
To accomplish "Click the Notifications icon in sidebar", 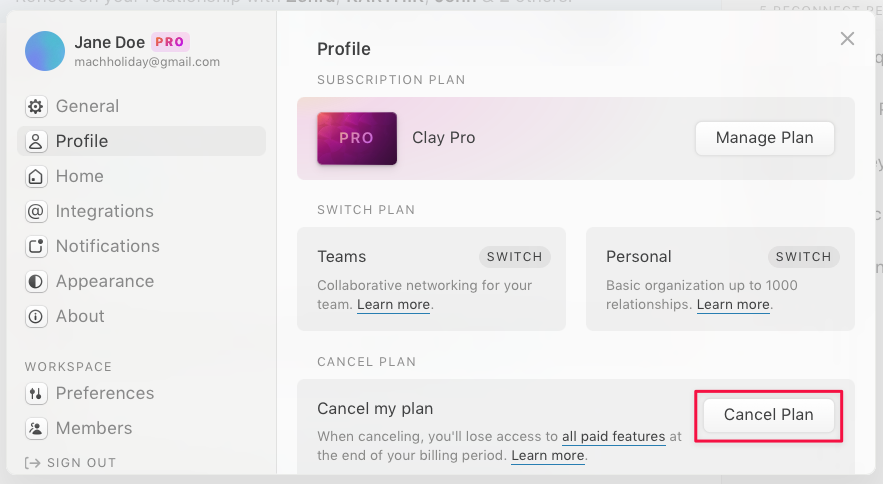I will coord(36,247).
